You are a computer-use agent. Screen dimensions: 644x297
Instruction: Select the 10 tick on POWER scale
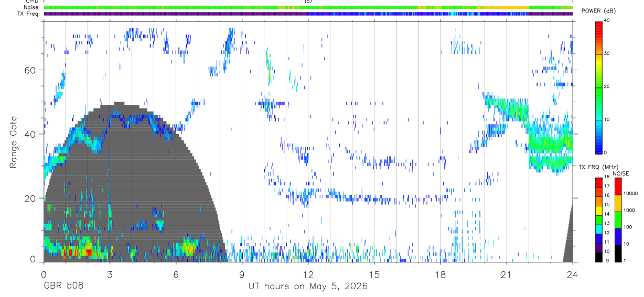607,119
